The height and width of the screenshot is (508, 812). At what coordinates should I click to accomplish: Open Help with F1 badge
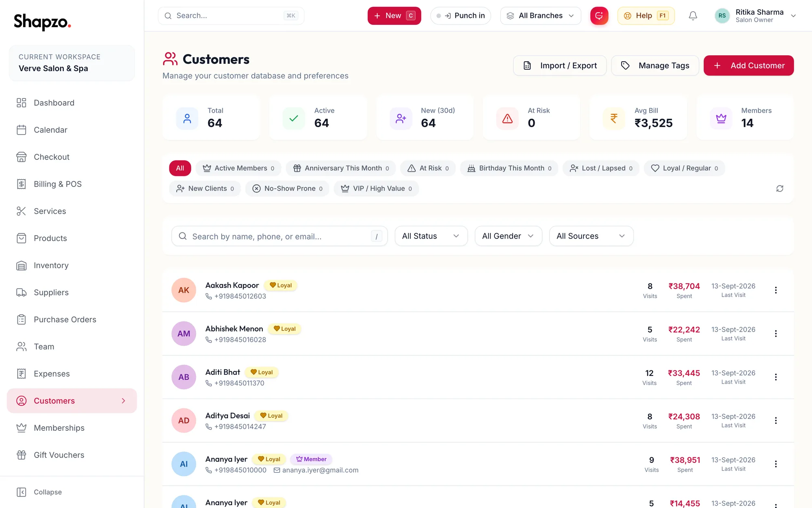tap(646, 16)
